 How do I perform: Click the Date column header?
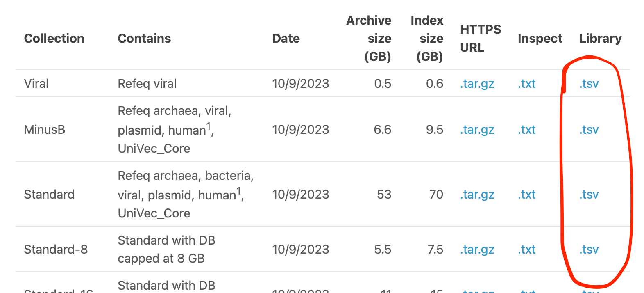coord(286,39)
